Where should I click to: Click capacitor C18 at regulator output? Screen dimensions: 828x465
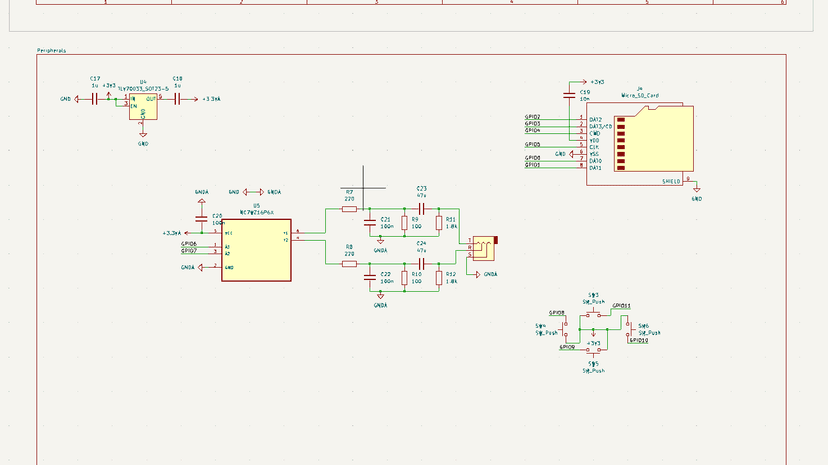pos(177,99)
